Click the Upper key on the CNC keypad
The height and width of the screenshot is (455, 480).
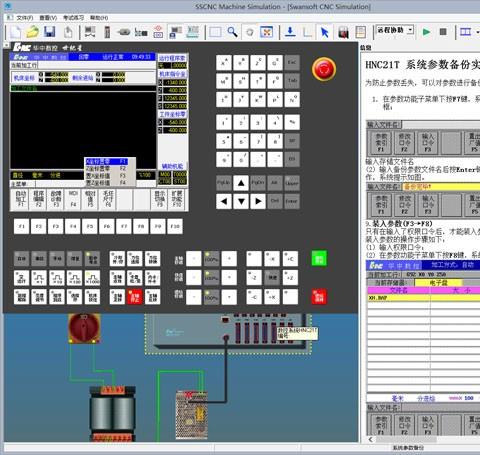(x=292, y=183)
